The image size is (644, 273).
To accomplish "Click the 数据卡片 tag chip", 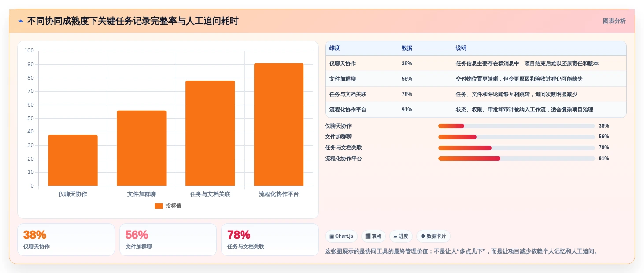I will pos(433,236).
